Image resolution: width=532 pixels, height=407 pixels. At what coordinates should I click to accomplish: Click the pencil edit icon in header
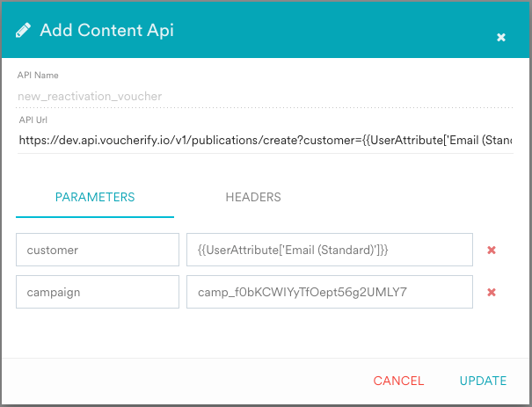[24, 30]
